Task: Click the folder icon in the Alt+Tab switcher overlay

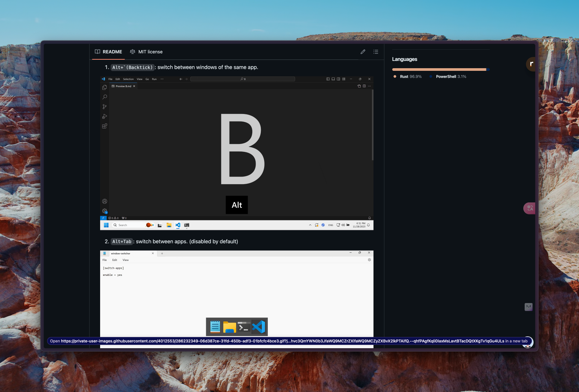Action: point(230,327)
